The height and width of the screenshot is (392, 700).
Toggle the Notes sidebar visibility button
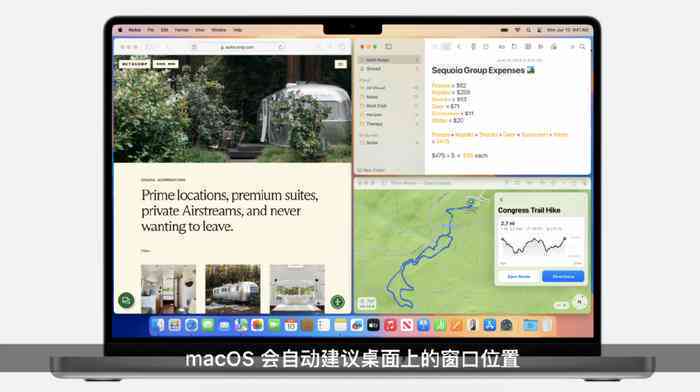pyautogui.click(x=388, y=46)
